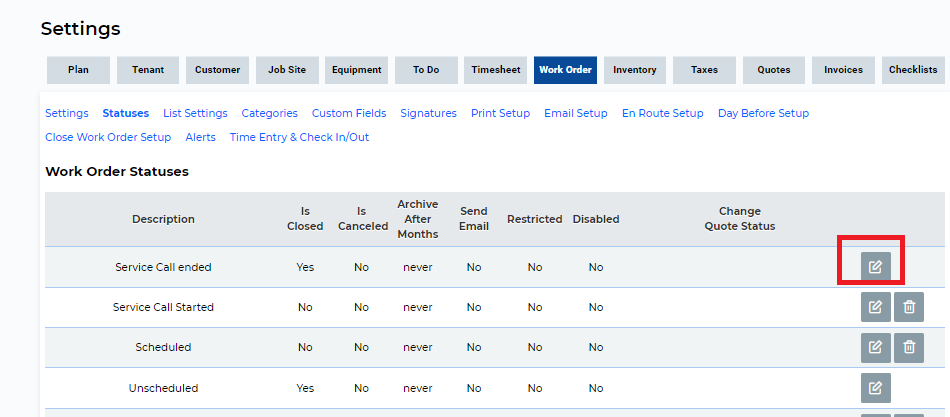Click the Is Canceled column header
The width and height of the screenshot is (950, 417).
[363, 219]
